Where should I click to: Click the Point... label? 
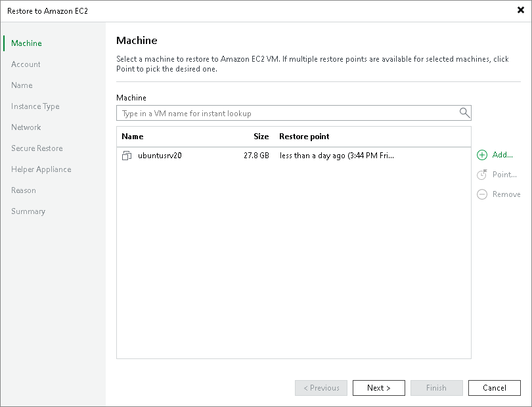point(504,175)
